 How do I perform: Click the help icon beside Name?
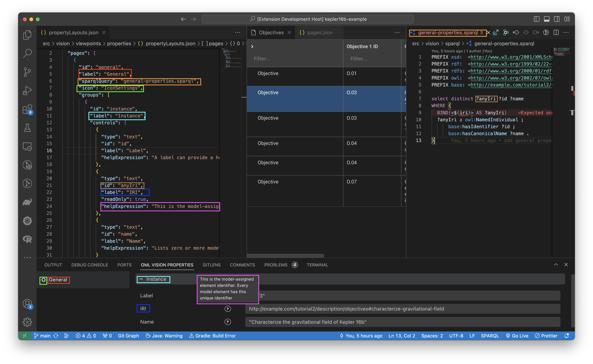click(x=228, y=322)
